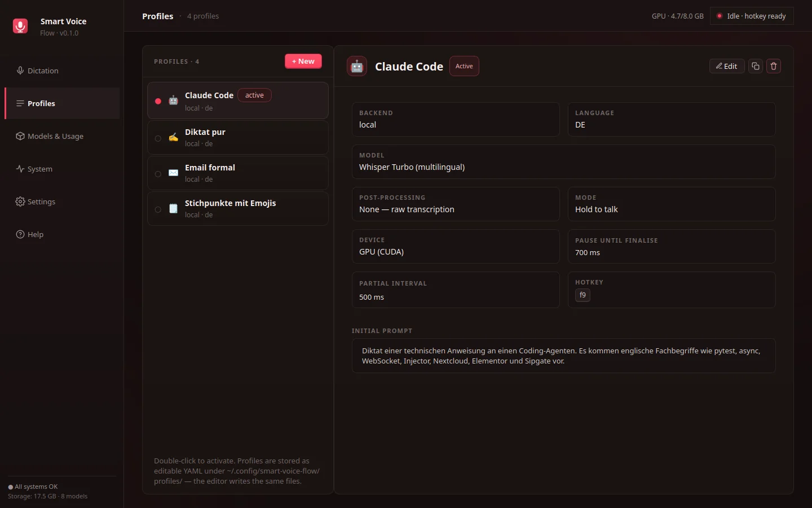Open Models & Usage page
This screenshot has width=812, height=508.
pos(62,136)
